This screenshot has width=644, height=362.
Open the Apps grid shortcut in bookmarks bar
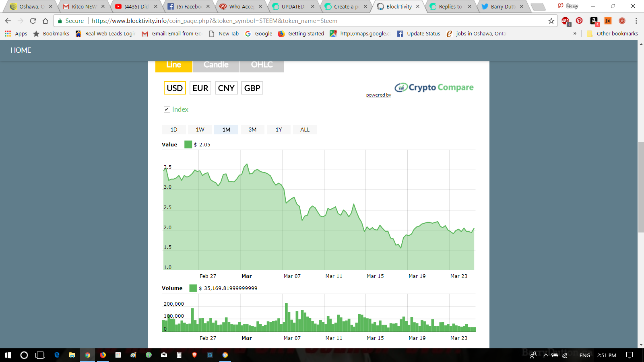click(x=16, y=34)
